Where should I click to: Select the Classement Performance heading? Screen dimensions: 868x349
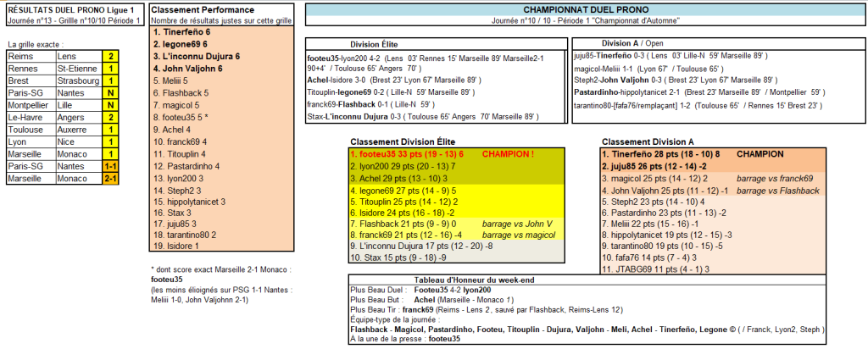click(x=194, y=8)
